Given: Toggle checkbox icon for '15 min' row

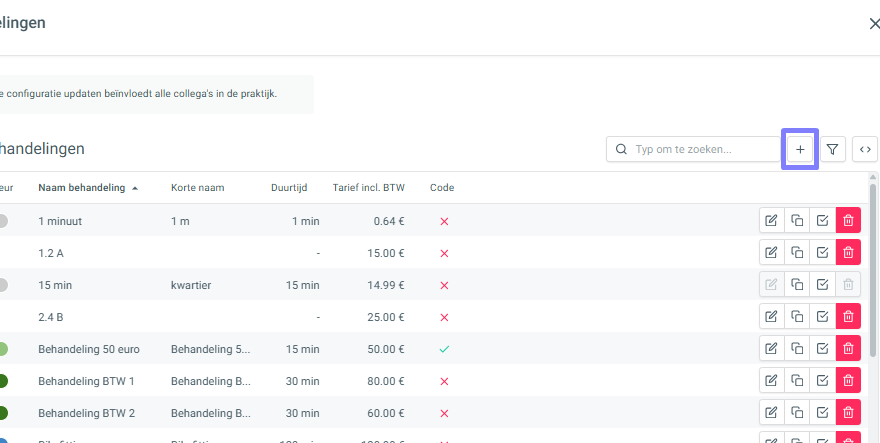Looking at the screenshot, I should [822, 285].
